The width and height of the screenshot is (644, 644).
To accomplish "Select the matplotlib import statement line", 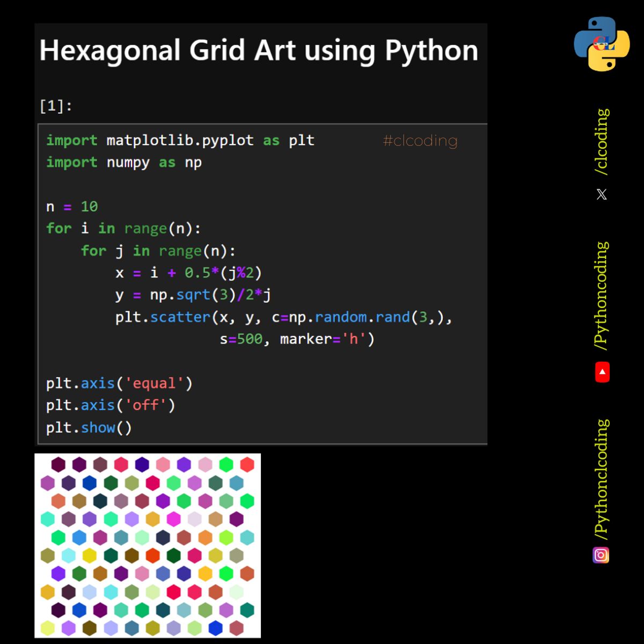I will coord(180,140).
